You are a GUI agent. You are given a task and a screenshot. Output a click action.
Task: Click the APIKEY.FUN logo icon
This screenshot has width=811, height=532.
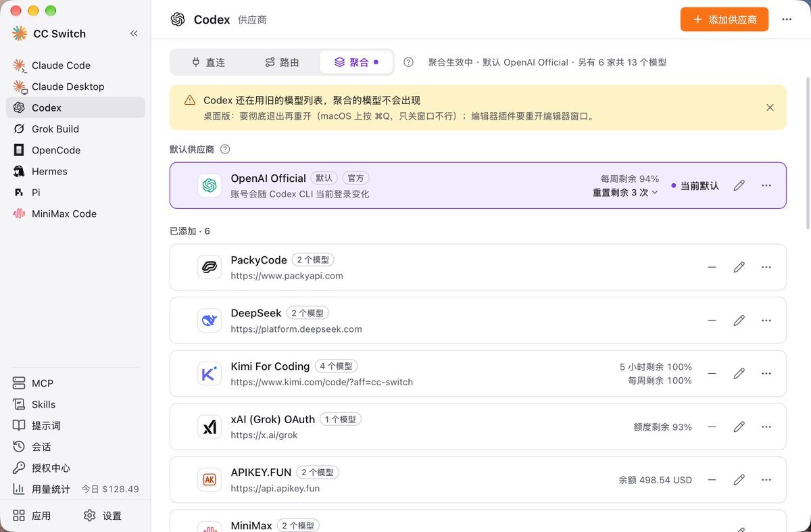[x=210, y=480]
